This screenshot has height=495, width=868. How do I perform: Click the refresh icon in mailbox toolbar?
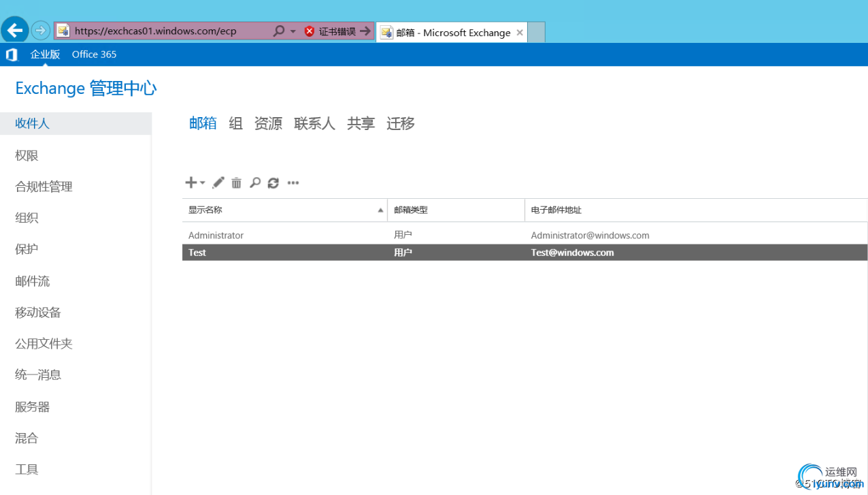tap(273, 182)
